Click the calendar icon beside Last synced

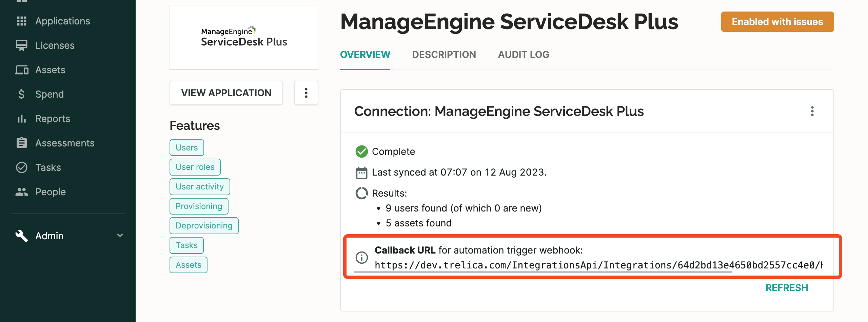click(361, 173)
